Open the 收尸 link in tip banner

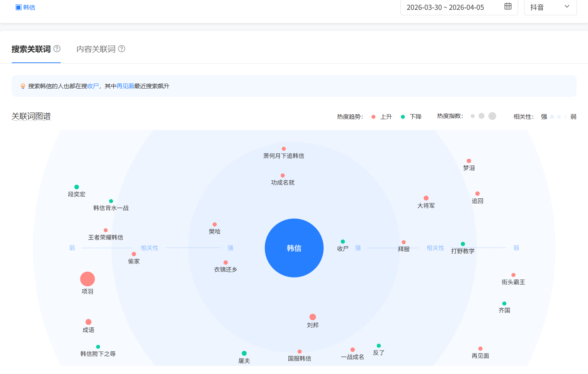[x=93, y=86]
